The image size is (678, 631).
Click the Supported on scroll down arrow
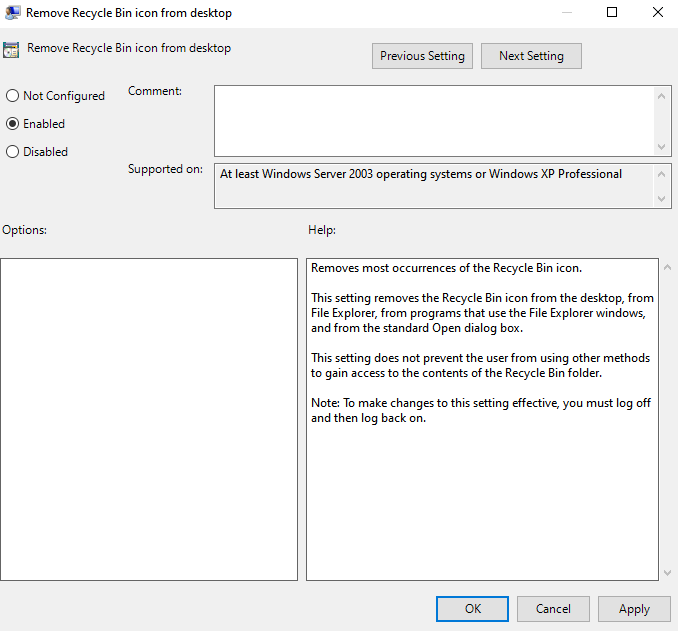[x=661, y=199]
